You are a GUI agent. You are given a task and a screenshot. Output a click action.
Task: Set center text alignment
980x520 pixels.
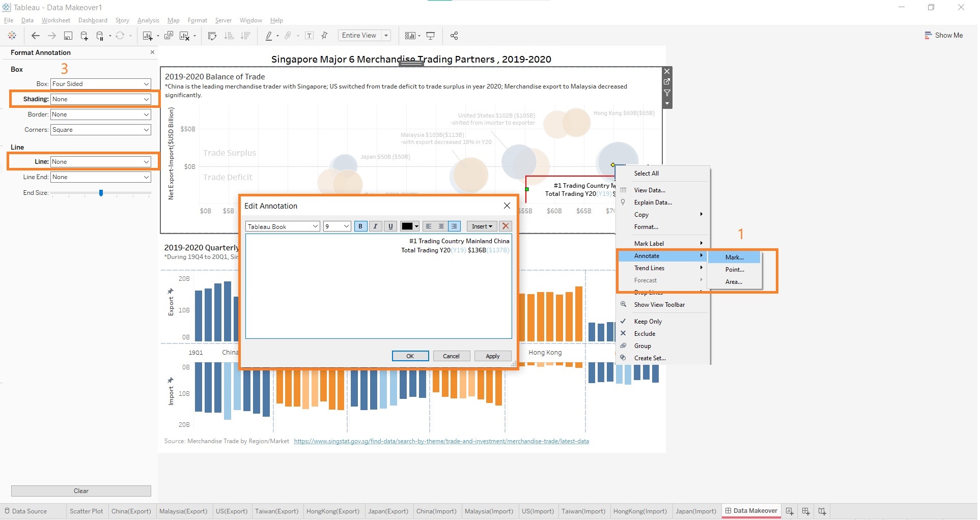[441, 226]
